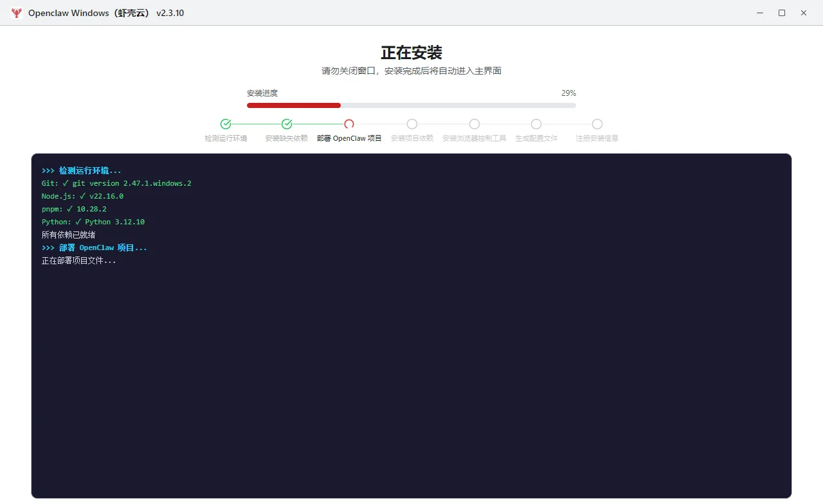This screenshot has height=504, width=823.
Task: Click the 生成配置文件 step label
Action: pyautogui.click(x=536, y=138)
